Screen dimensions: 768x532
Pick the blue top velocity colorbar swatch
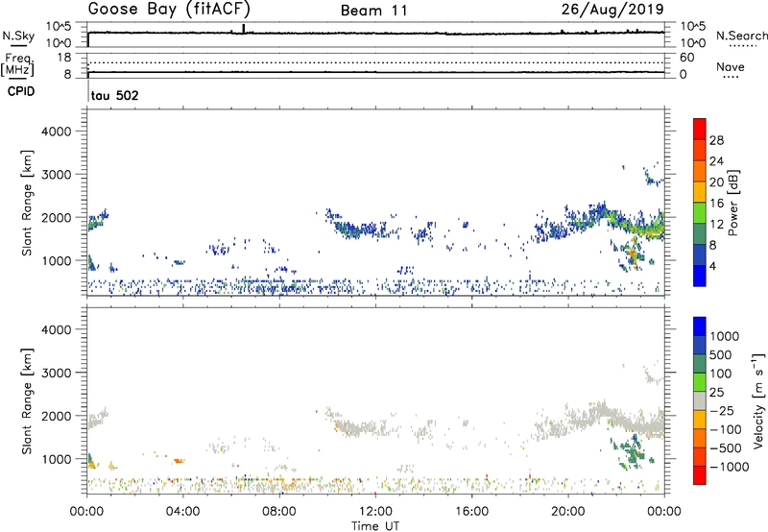(x=700, y=326)
